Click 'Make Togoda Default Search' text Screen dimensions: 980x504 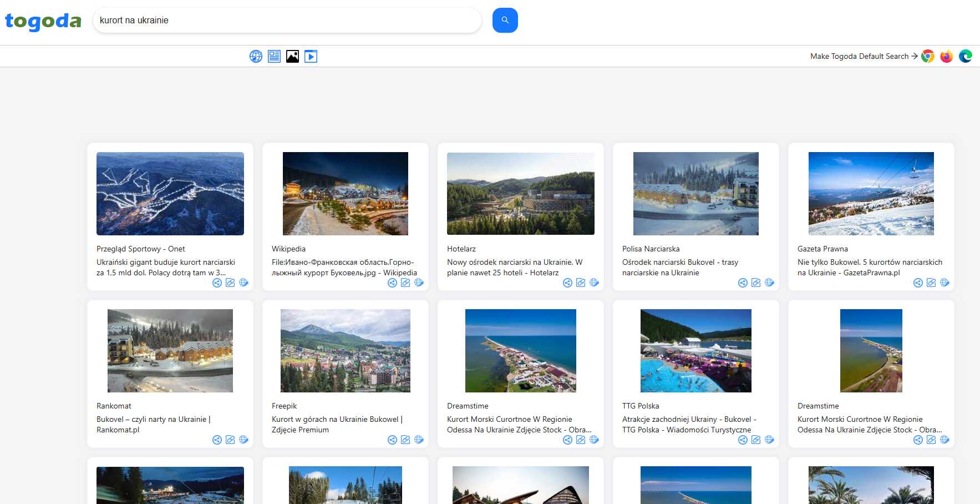pyautogui.click(x=859, y=56)
